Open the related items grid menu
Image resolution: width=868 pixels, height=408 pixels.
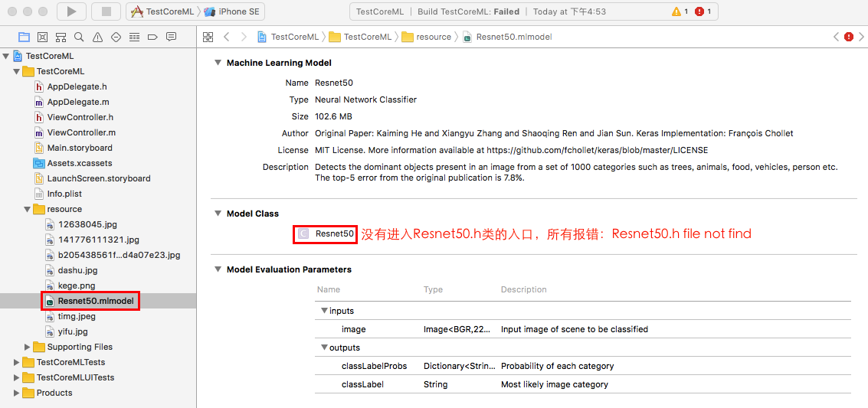click(208, 37)
